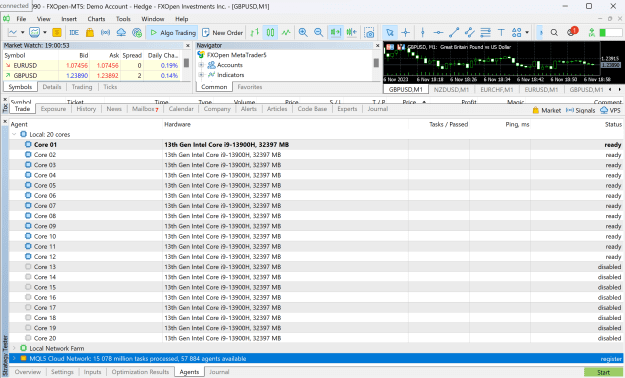The image size is (625, 378).
Task: Click the register link for Cloud Network
Action: [x=611, y=359]
